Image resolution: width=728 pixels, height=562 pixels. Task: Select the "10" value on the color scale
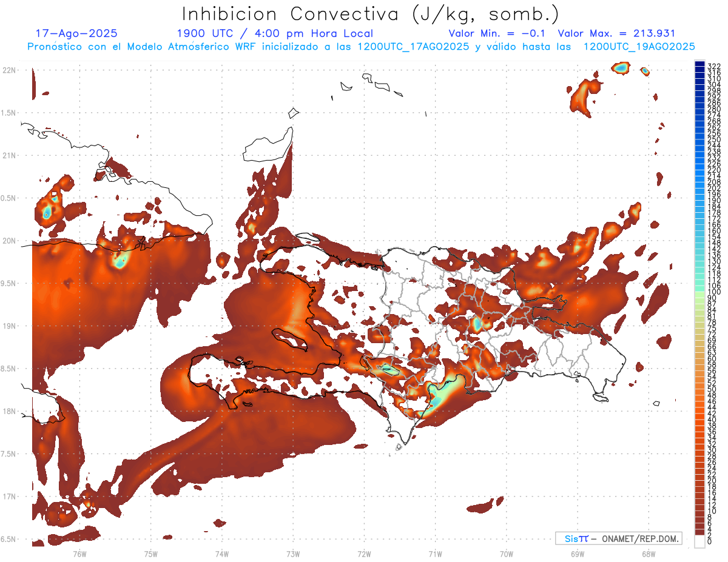712,511
